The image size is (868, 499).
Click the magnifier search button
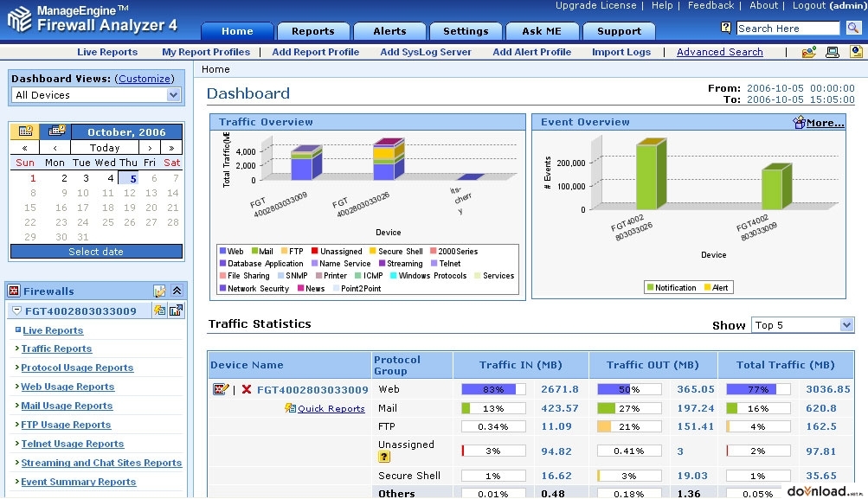click(x=853, y=27)
